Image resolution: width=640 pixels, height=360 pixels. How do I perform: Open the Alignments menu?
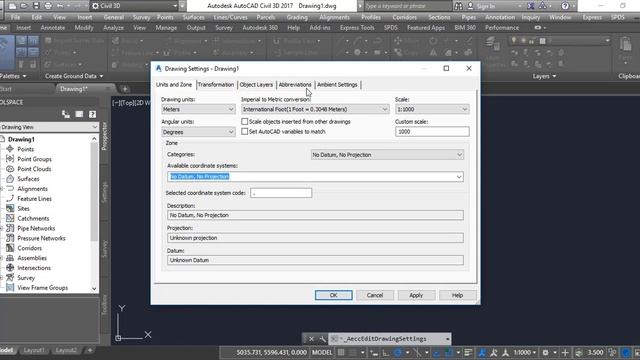[x=334, y=17]
